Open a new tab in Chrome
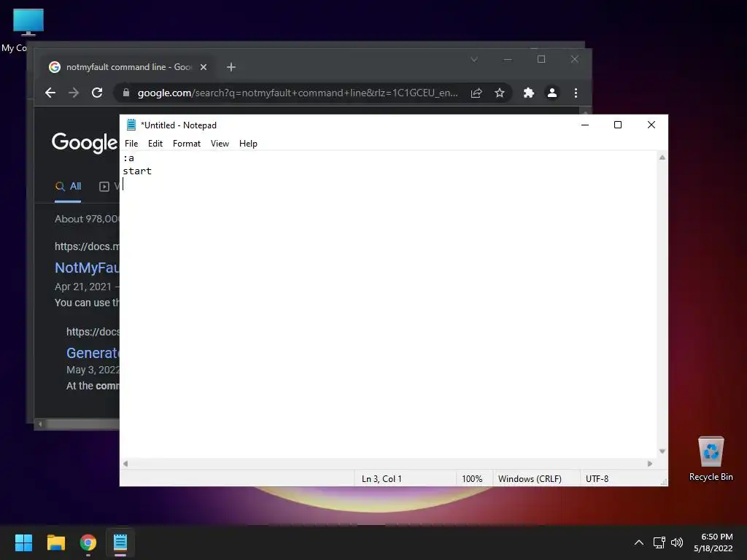 (231, 67)
